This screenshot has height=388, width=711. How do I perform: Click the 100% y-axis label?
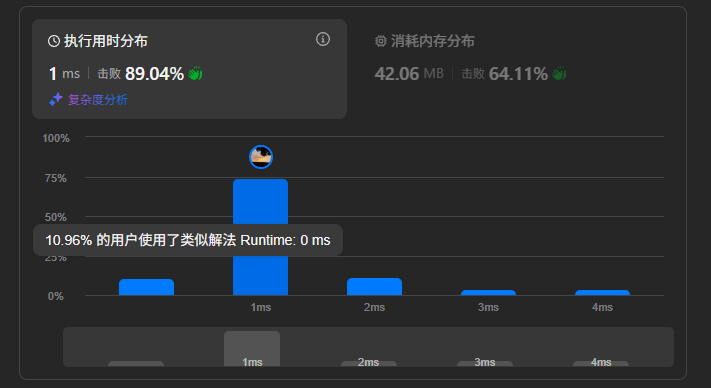[56, 138]
